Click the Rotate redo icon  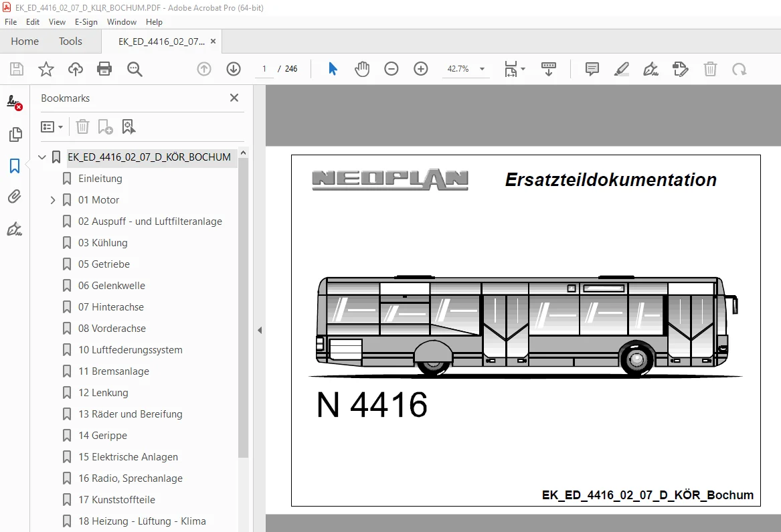point(739,69)
